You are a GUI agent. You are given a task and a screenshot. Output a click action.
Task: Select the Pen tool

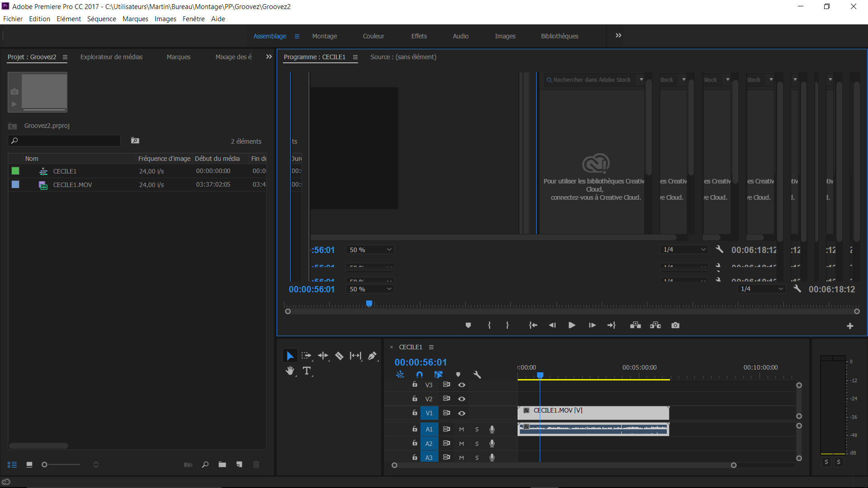(x=372, y=356)
